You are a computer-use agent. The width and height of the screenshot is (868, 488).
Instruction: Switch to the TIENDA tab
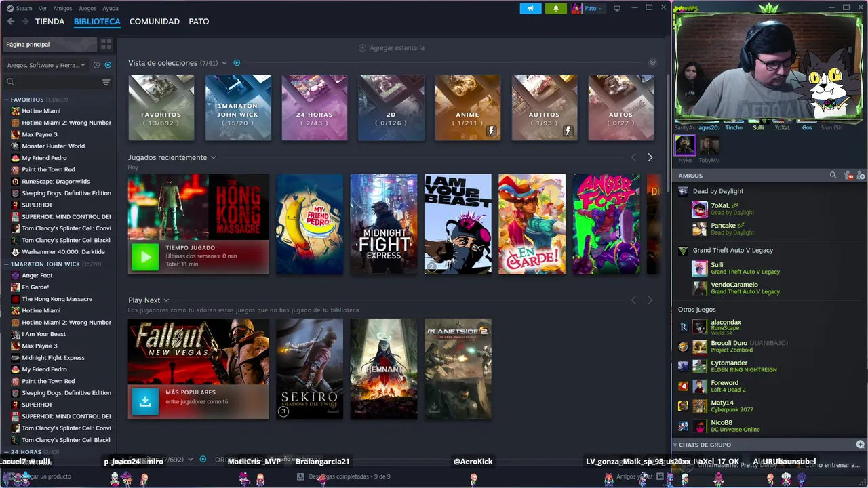coord(50,22)
